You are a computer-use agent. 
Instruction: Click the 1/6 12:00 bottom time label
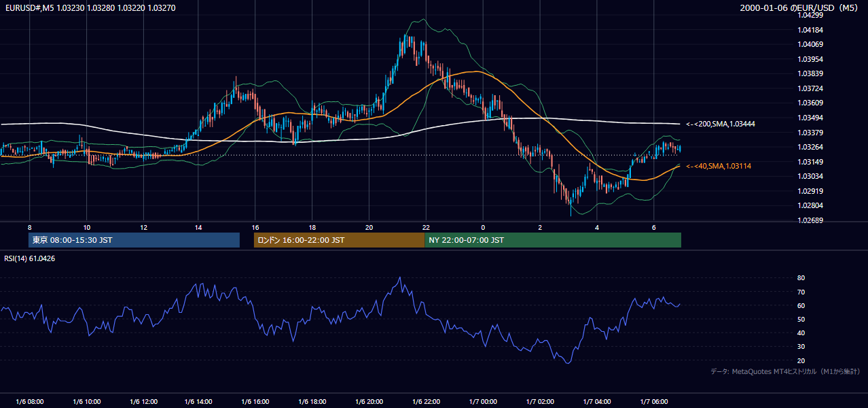point(143,402)
